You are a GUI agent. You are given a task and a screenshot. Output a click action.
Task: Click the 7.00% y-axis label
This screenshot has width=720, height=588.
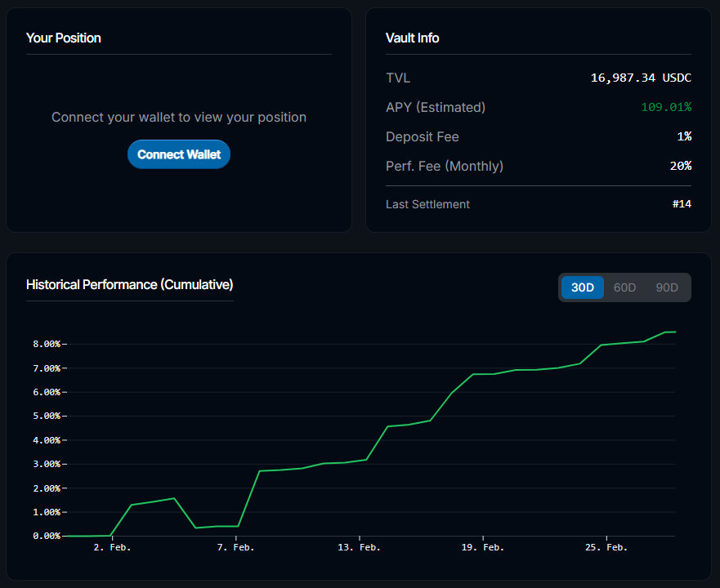[47, 368]
